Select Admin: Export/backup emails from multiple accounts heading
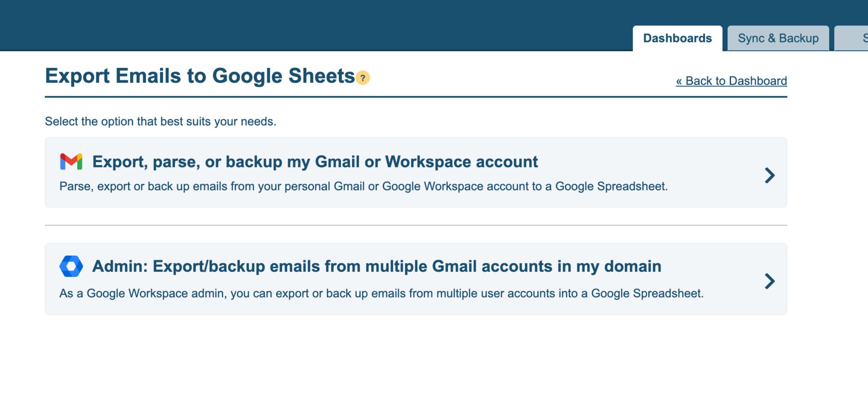The width and height of the screenshot is (868, 413). (377, 266)
